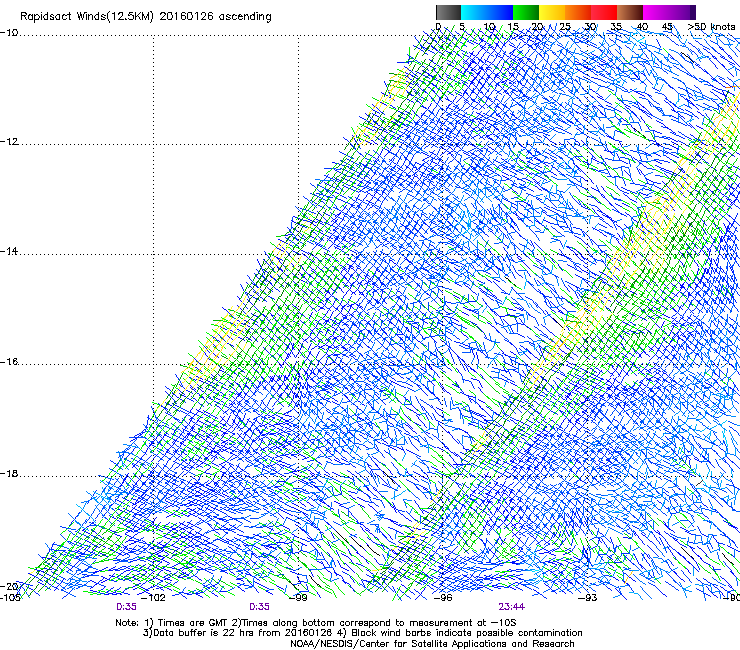The height and width of the screenshot is (650, 740).
Task: Click the '-14' latitude axis label
Action: (9, 251)
